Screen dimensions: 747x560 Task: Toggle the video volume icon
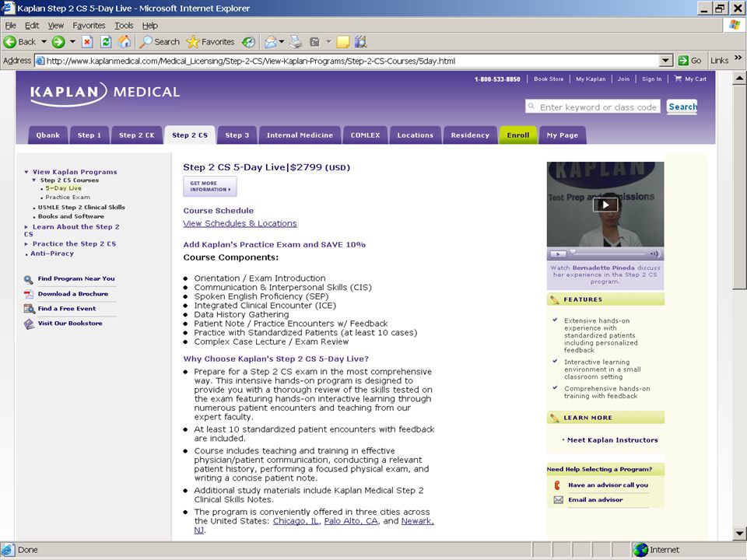[x=654, y=254]
